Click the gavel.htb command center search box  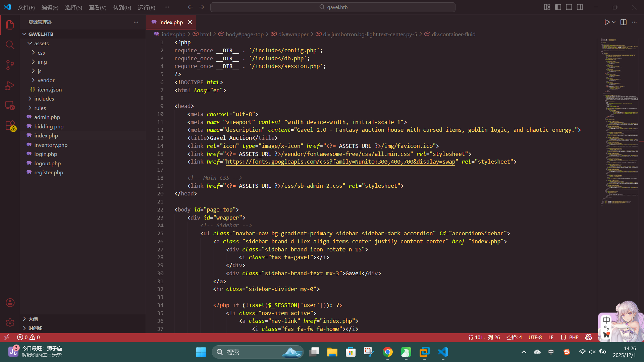pos(333,7)
